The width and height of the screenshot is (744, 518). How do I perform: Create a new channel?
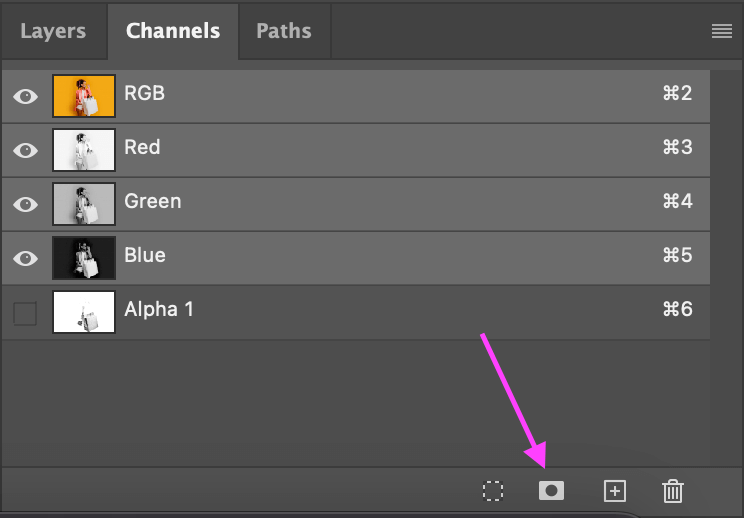point(615,490)
